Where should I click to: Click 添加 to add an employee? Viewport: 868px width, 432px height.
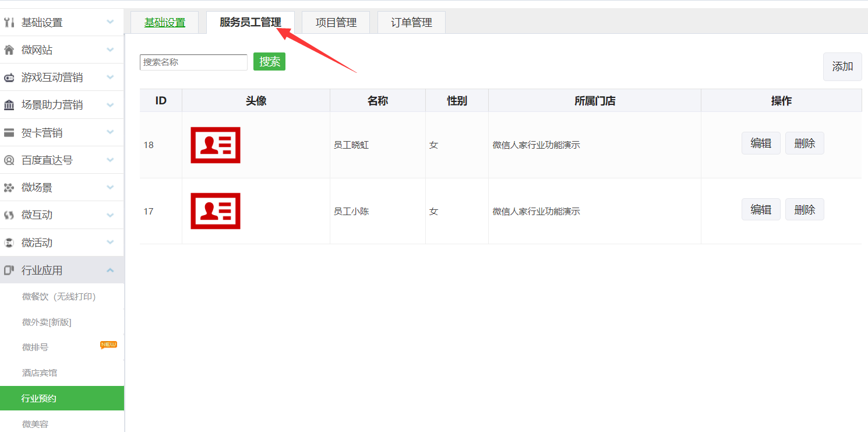tap(842, 66)
